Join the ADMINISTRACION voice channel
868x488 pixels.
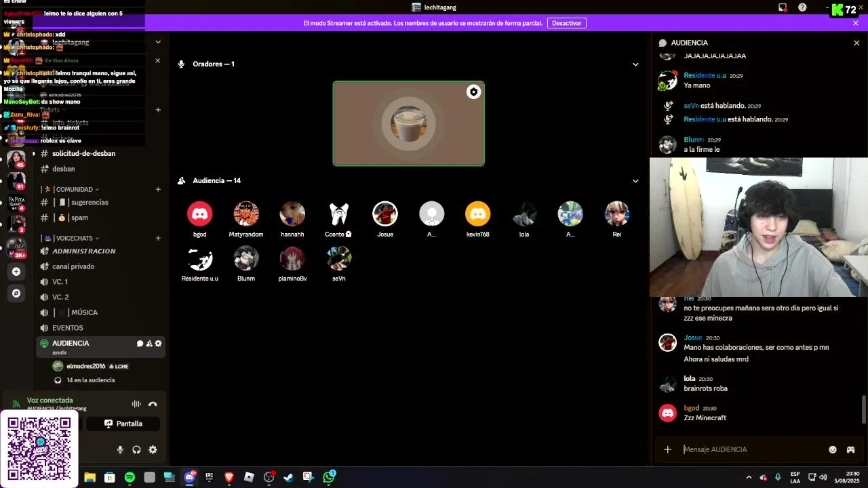pos(100,251)
